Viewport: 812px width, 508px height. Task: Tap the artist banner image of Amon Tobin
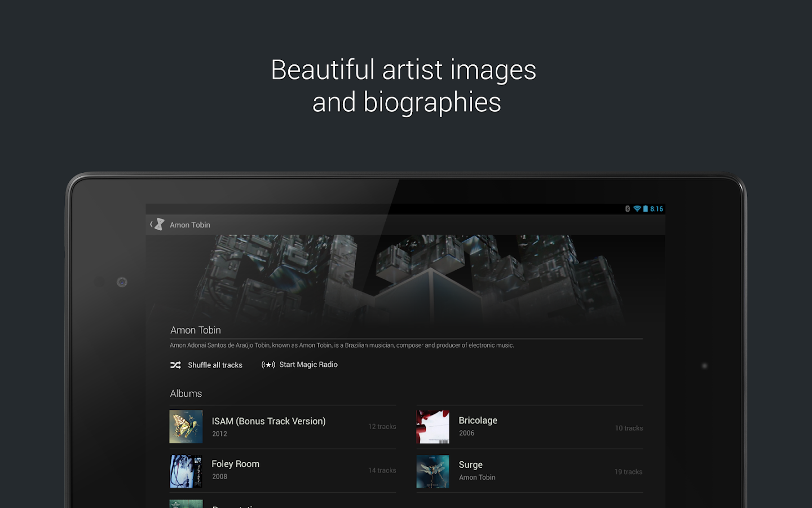(x=405, y=277)
